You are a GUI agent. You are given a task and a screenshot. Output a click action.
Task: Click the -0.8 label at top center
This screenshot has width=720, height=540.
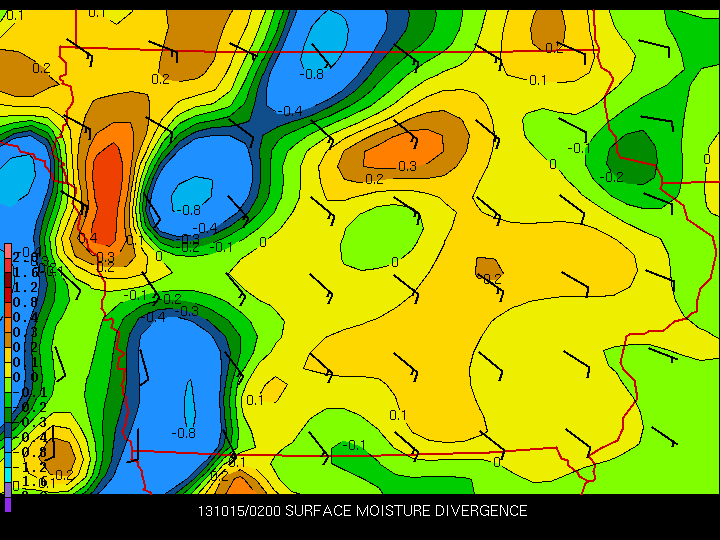(x=313, y=74)
